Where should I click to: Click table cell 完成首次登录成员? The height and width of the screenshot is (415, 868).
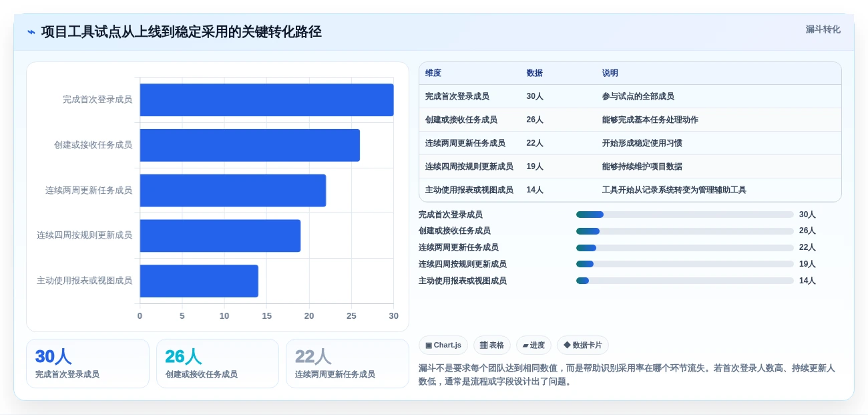coord(457,96)
